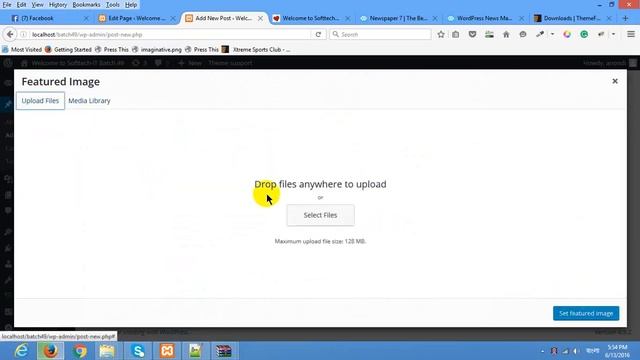Viewport: 640px width, 360px height.
Task: Reload the current page
Action: point(318,35)
